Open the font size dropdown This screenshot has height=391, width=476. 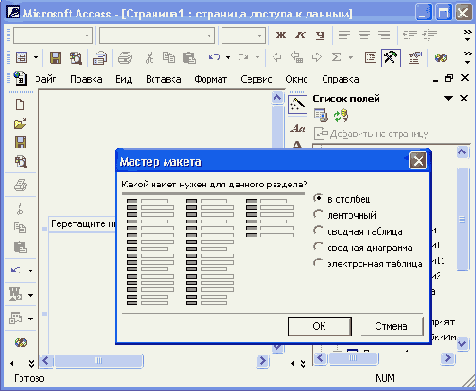259,36
